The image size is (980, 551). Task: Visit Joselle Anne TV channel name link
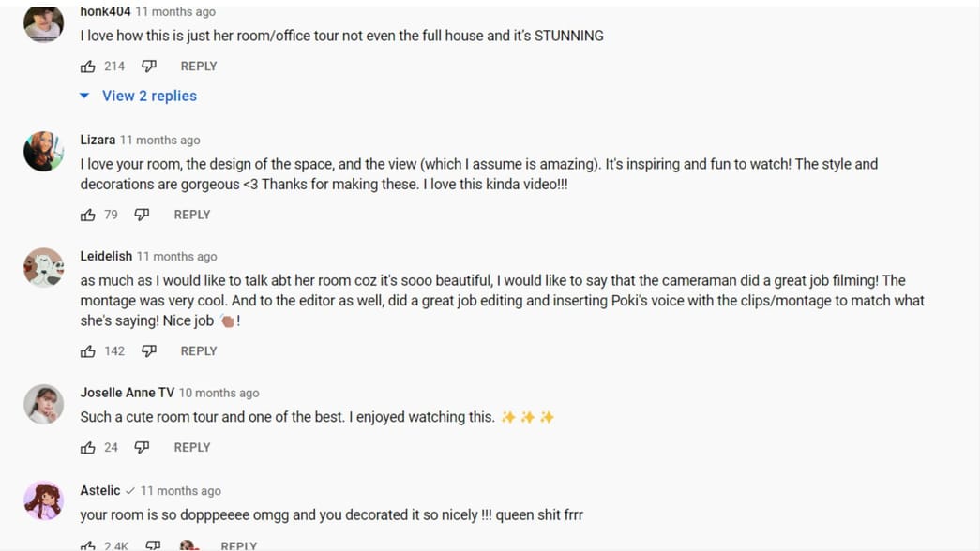(127, 393)
